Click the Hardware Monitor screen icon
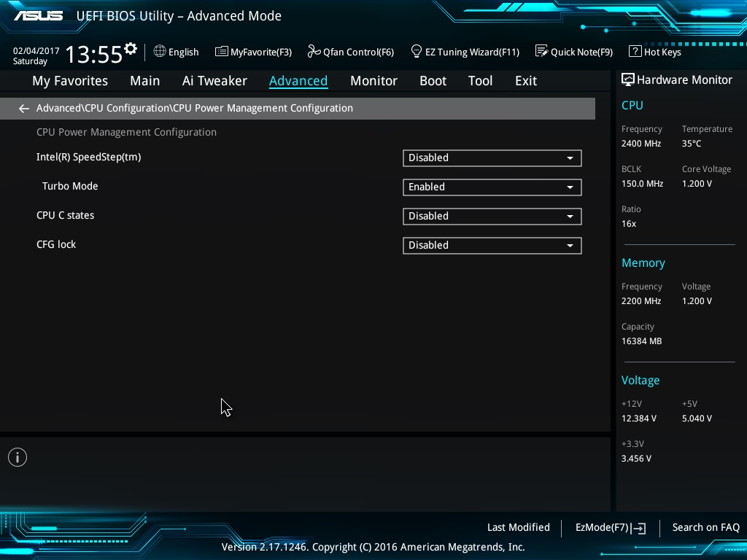The height and width of the screenshot is (560, 747). point(628,79)
